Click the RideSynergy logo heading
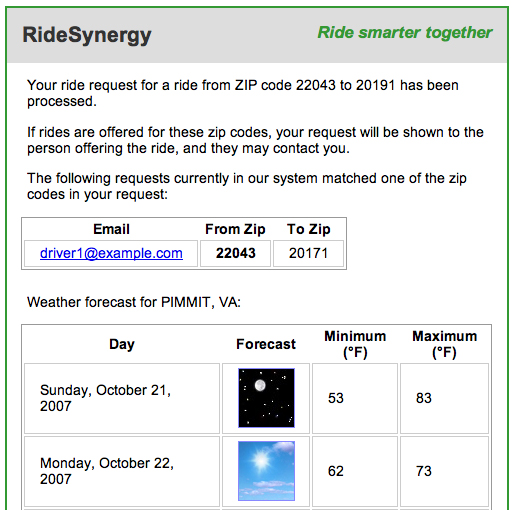 tap(87, 35)
